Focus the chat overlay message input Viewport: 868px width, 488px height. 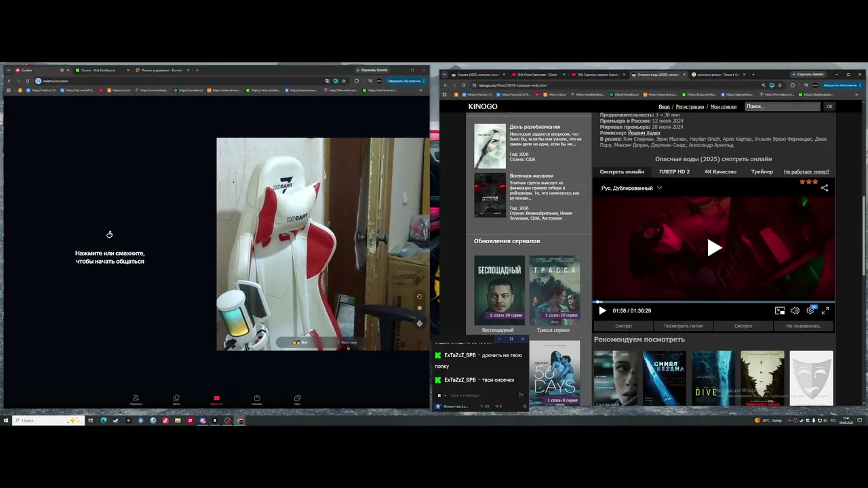pyautogui.click(x=481, y=395)
